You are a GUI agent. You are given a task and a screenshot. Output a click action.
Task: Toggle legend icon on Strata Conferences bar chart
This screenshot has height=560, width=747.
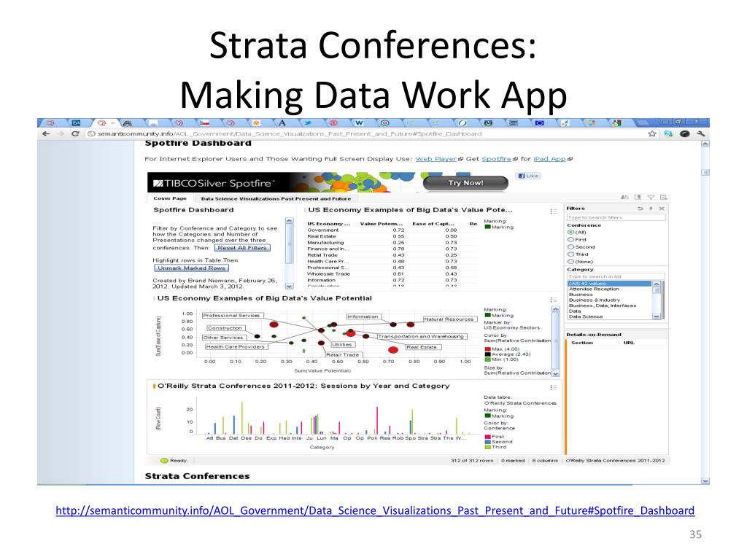tap(553, 388)
